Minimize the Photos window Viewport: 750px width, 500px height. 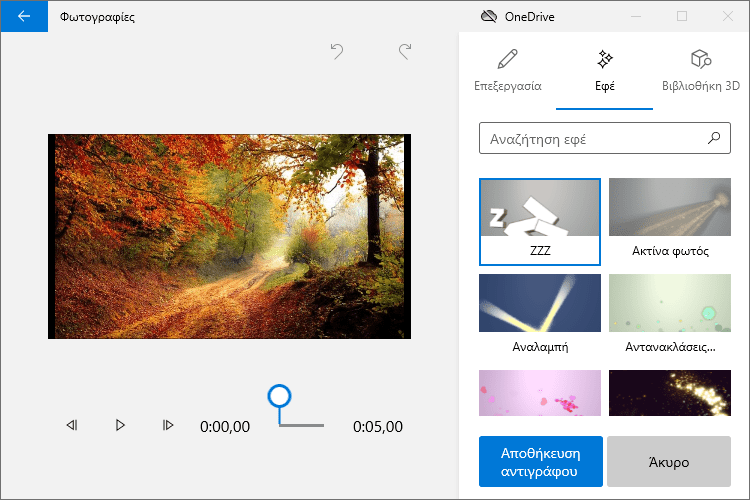point(636,16)
